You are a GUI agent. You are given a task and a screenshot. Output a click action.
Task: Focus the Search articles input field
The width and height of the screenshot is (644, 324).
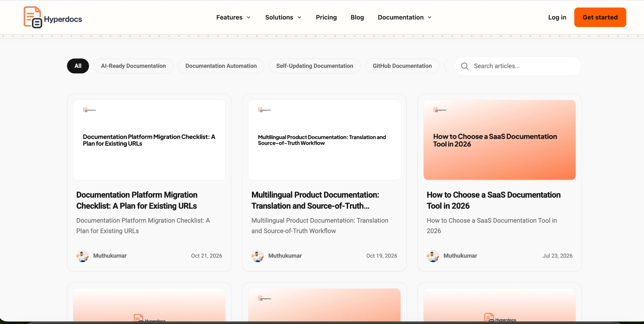tap(518, 66)
